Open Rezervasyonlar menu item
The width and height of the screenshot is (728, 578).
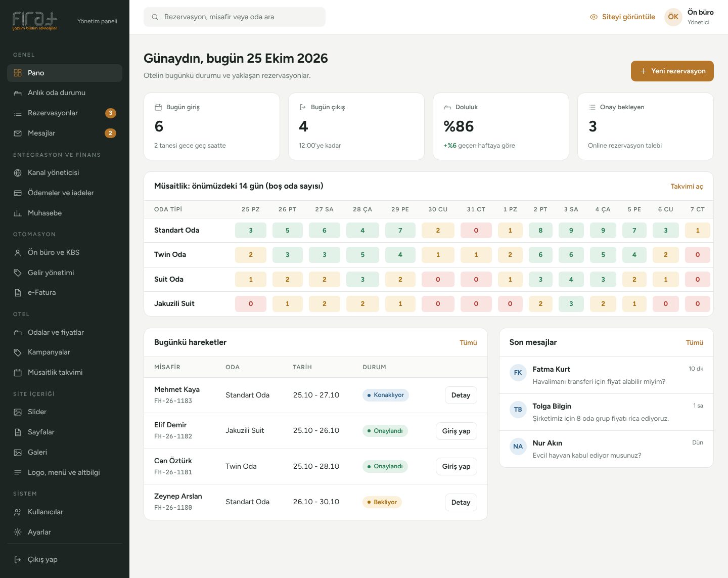(65, 113)
